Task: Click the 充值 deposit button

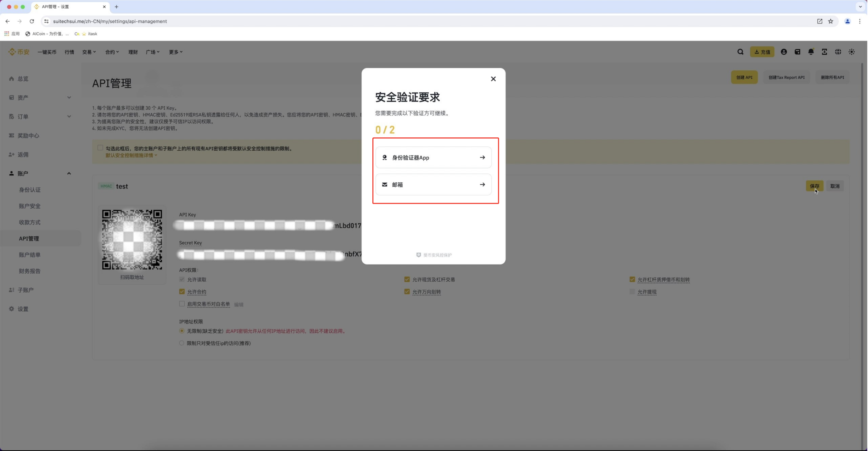Action: [762, 52]
